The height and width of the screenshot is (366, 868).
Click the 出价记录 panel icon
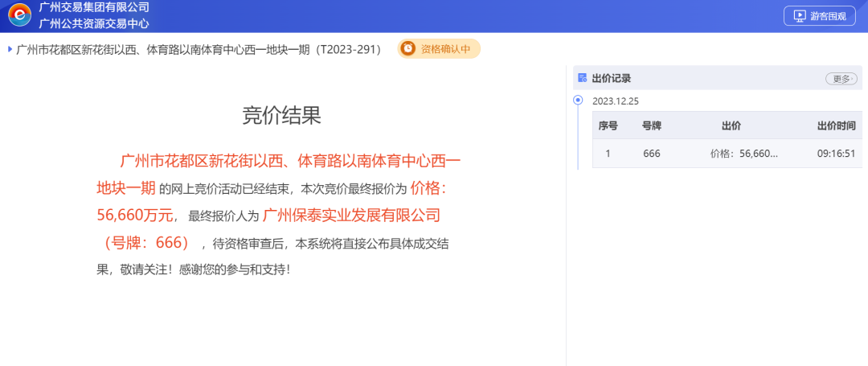tap(582, 78)
